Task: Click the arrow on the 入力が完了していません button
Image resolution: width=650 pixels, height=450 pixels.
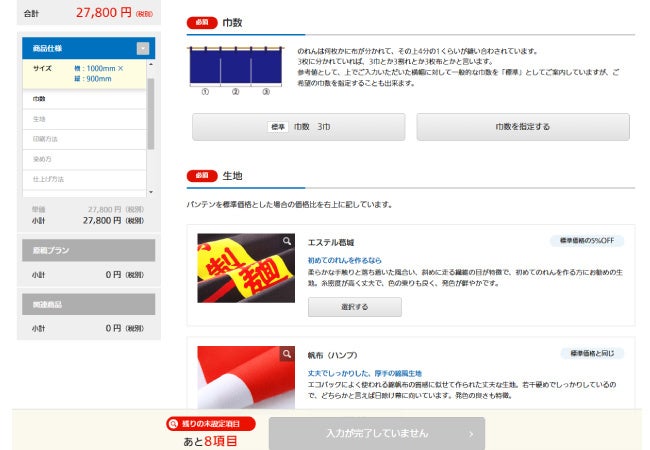Action: [x=471, y=434]
